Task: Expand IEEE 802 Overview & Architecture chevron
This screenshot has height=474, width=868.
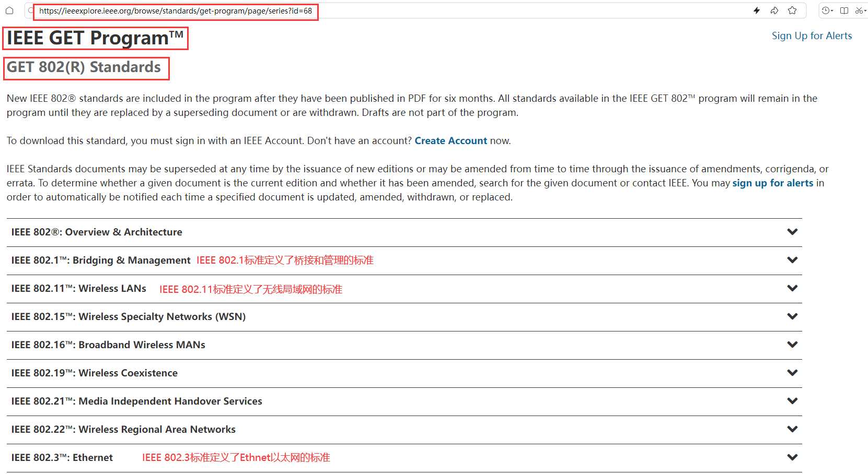Action: [792, 232]
